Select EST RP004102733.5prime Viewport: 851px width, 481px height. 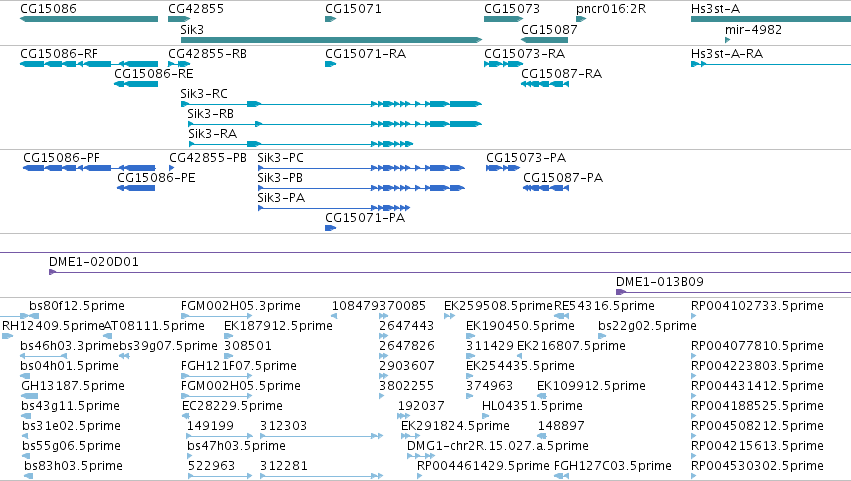click(757, 306)
